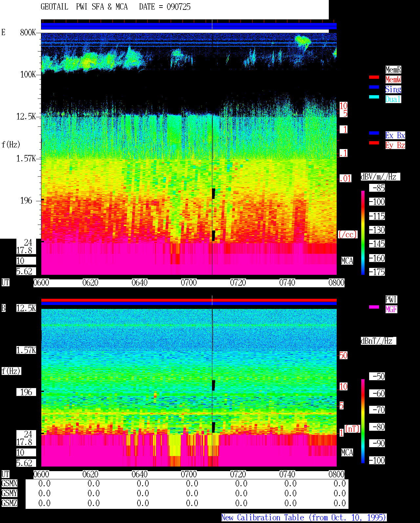The image size is (420, 523).
Task: Click the blue Sing legend swatch
Action: (374, 87)
